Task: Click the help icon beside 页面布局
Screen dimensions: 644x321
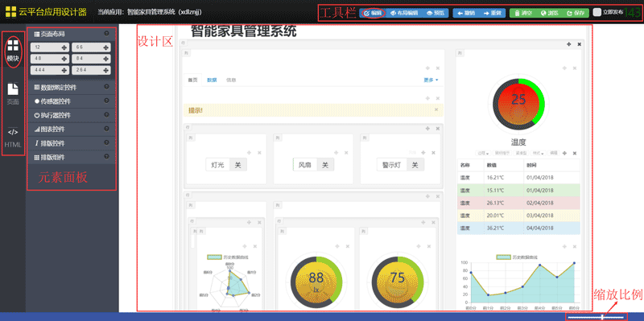Action: tap(106, 34)
